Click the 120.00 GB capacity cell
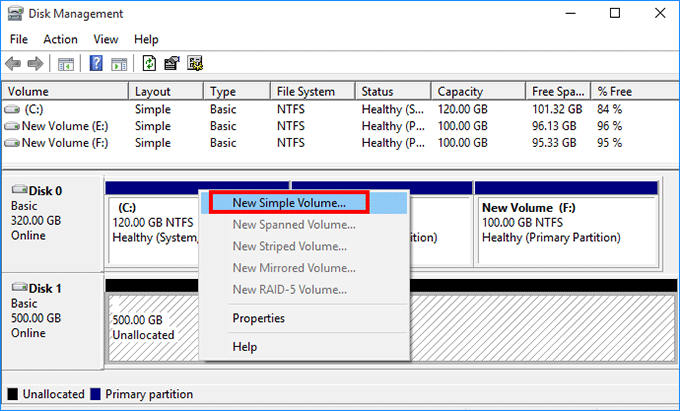Screen dimensions: 680x411 (x=462, y=109)
